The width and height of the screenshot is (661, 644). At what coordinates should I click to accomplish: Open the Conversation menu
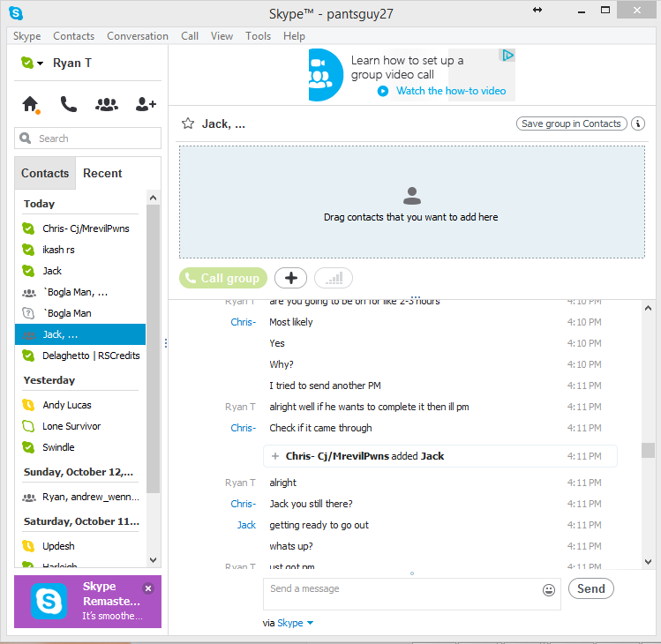click(x=138, y=36)
